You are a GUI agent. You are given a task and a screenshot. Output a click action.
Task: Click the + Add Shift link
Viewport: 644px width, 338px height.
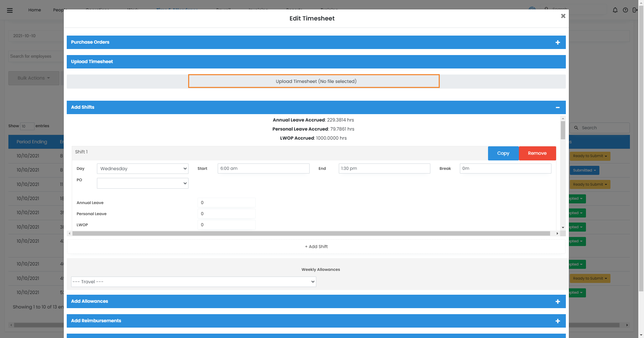pos(316,247)
